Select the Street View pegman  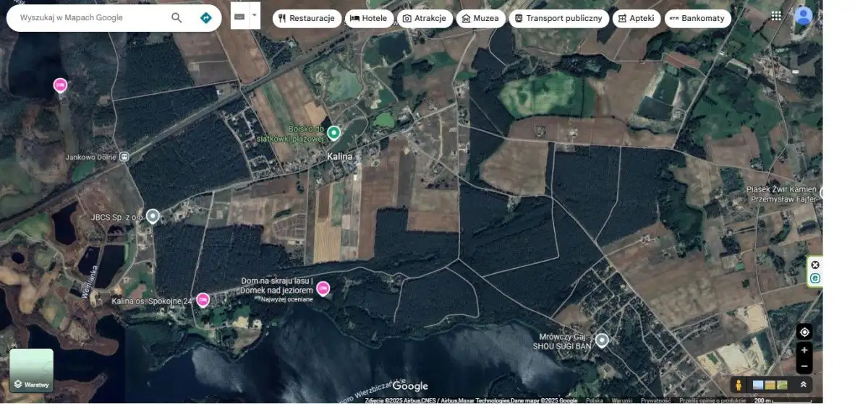tap(739, 385)
